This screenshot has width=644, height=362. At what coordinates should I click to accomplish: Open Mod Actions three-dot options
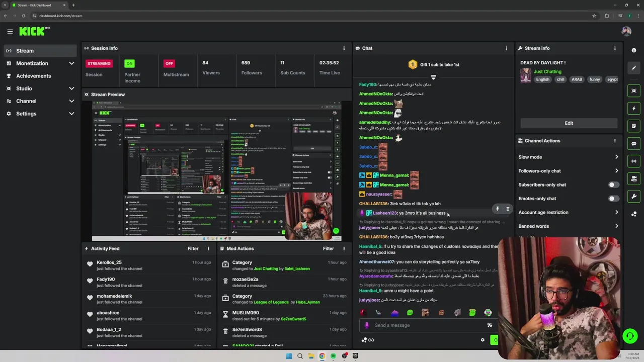coord(344,248)
